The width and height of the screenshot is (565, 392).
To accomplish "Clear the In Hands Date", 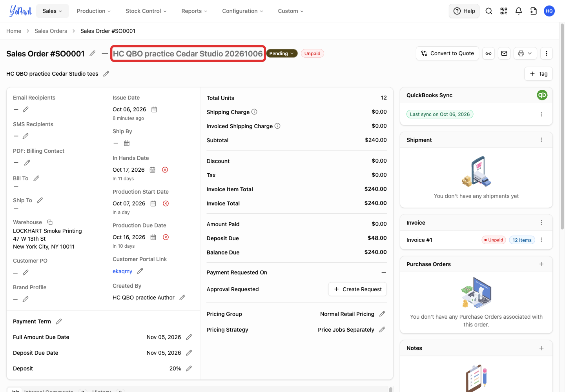I will [x=165, y=170].
